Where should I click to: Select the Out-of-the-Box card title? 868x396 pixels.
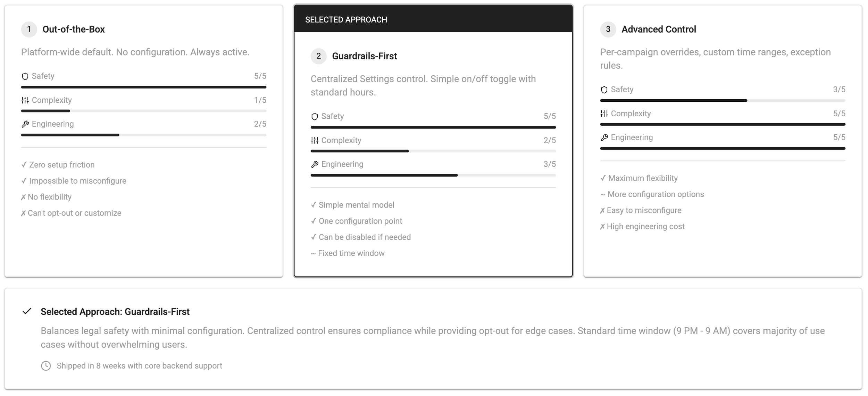74,30
